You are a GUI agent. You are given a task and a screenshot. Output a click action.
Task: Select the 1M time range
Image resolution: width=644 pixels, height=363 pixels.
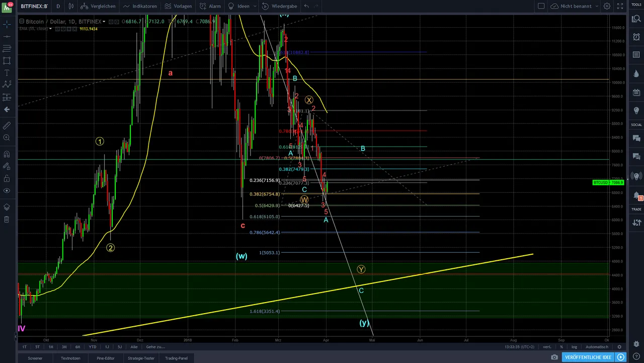click(x=50, y=347)
